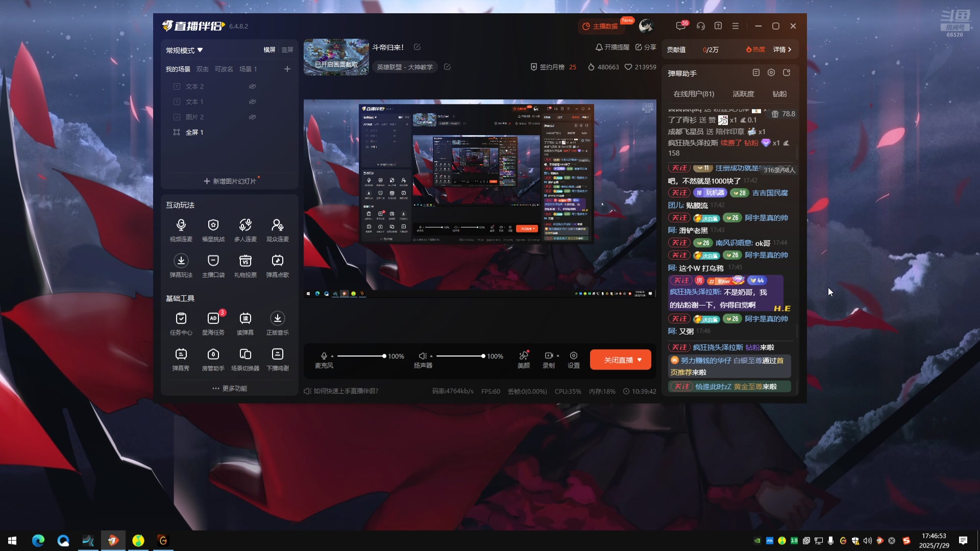Screen dimensions: 980x551
Task: Switch layout to 横屏 landscape
Action: coord(269,50)
